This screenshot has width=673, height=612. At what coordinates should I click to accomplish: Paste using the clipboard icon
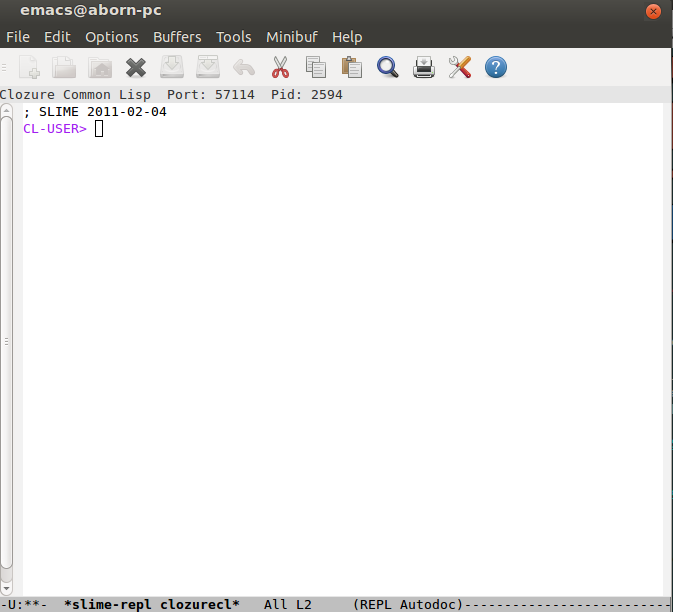351,68
